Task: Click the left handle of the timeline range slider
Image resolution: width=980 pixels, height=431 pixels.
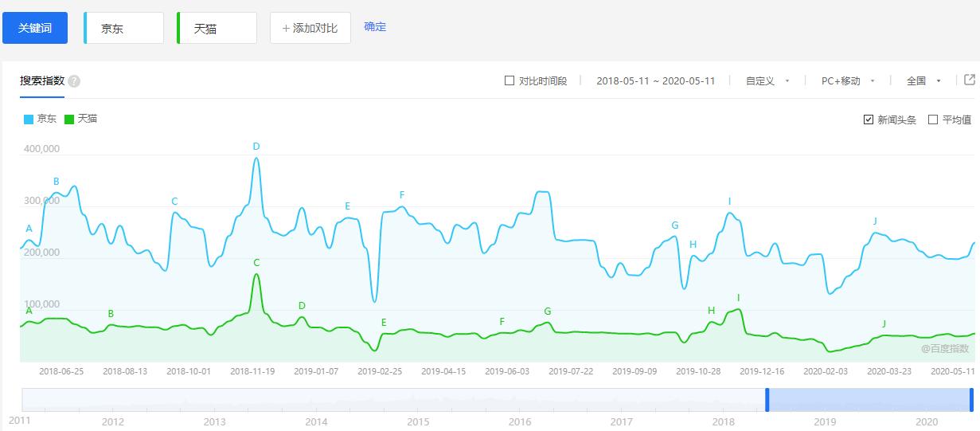Action: click(767, 400)
